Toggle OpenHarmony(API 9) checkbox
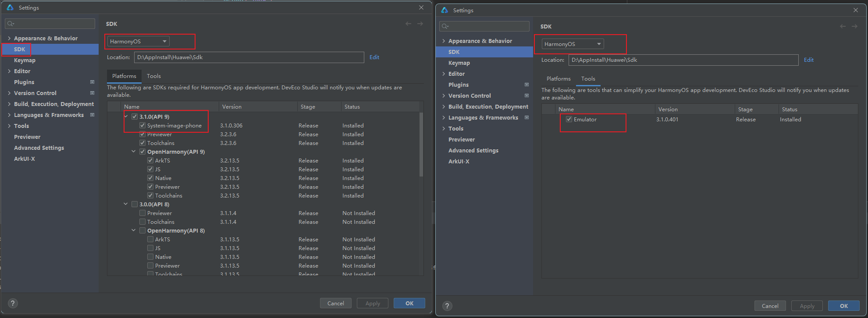Screen dimensions: 868x318 (142, 152)
